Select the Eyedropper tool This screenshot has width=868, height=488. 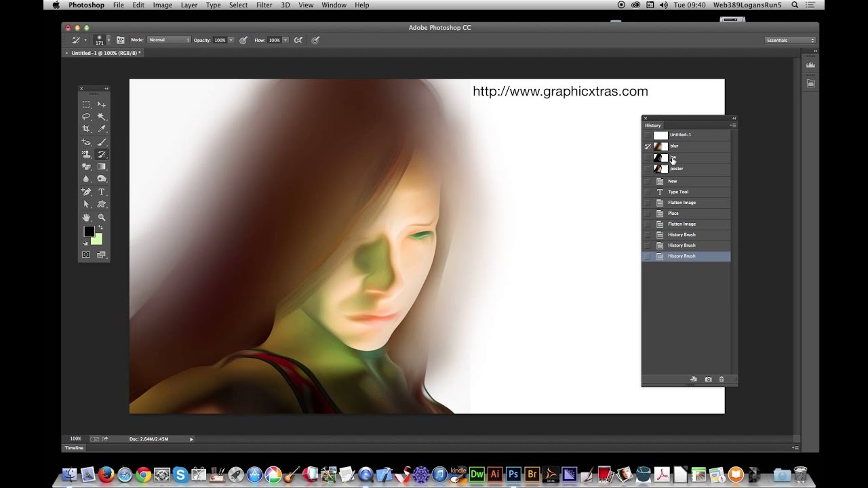101,129
